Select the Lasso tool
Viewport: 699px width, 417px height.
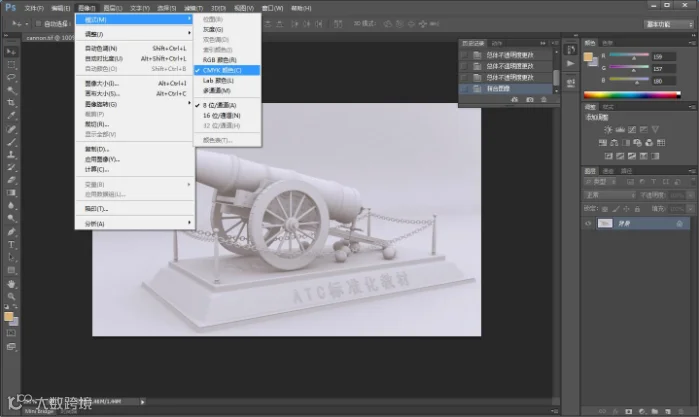[x=11, y=77]
